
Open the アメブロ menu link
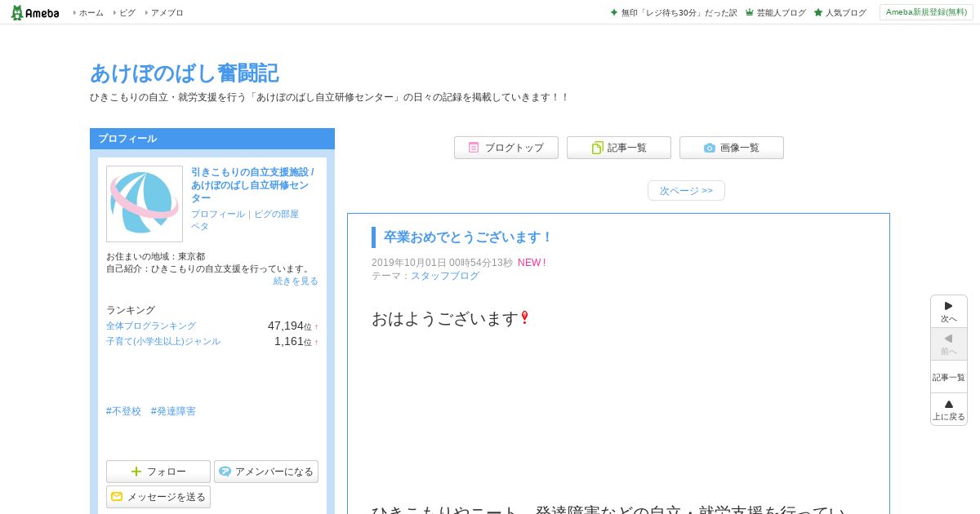click(x=167, y=12)
